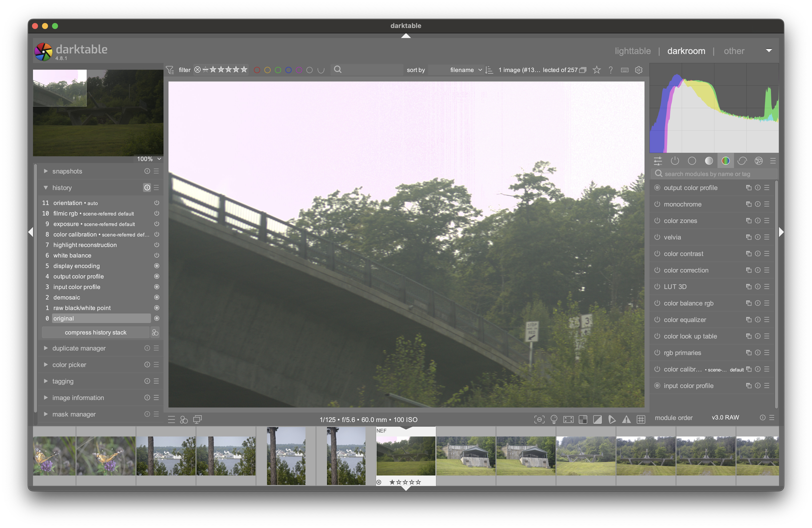Screen dimensions: 812x528
Task: Toggle color assessment lightbulb icon
Action: pyautogui.click(x=554, y=419)
